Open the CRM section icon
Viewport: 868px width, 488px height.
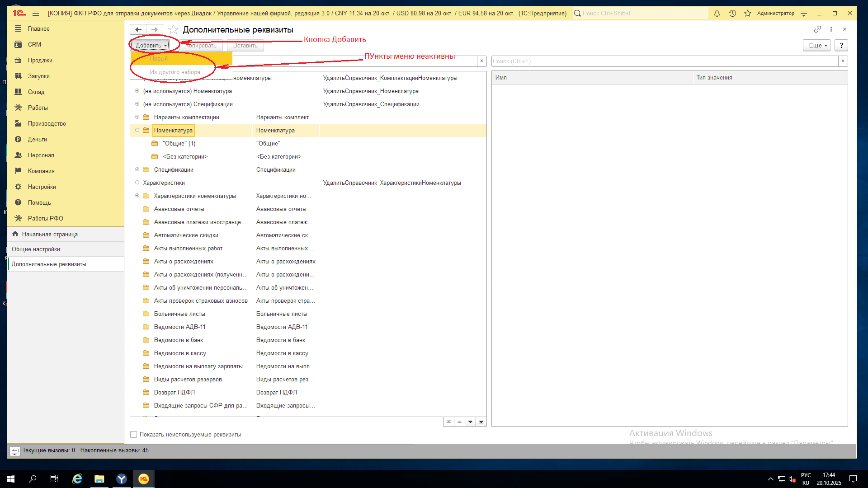click(18, 44)
